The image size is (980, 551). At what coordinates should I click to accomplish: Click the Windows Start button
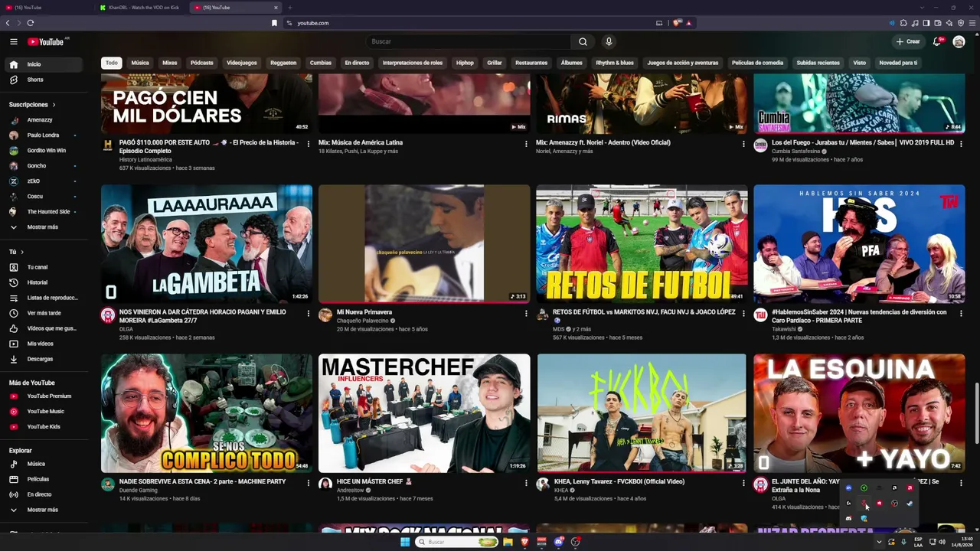(x=405, y=542)
